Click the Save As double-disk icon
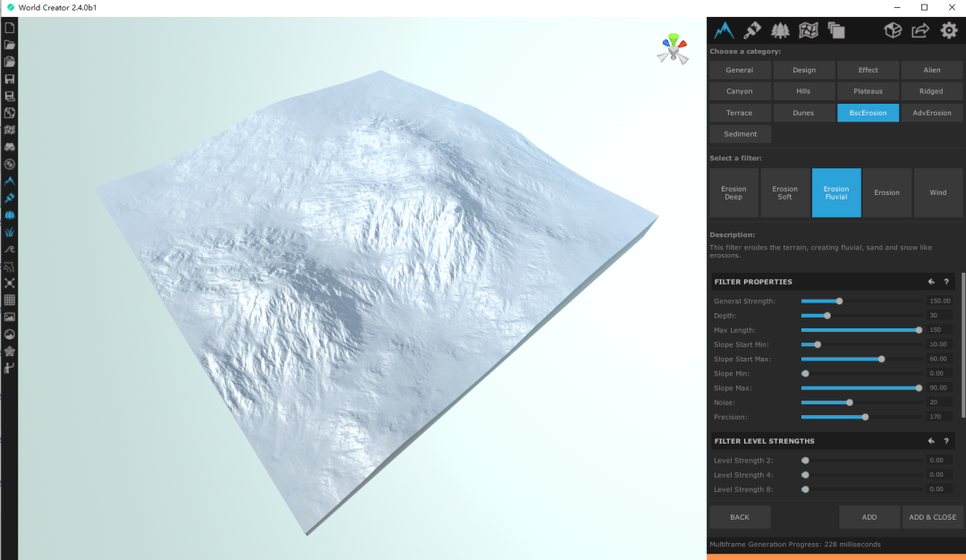 (x=9, y=96)
